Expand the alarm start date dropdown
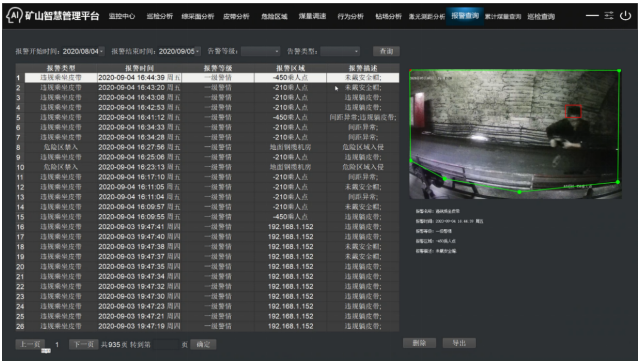The width and height of the screenshot is (639, 362). [x=101, y=51]
